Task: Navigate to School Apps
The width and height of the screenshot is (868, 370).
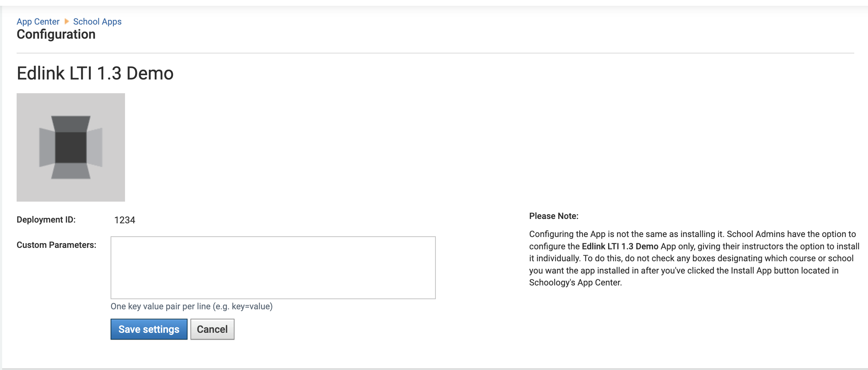Action: coord(97,21)
